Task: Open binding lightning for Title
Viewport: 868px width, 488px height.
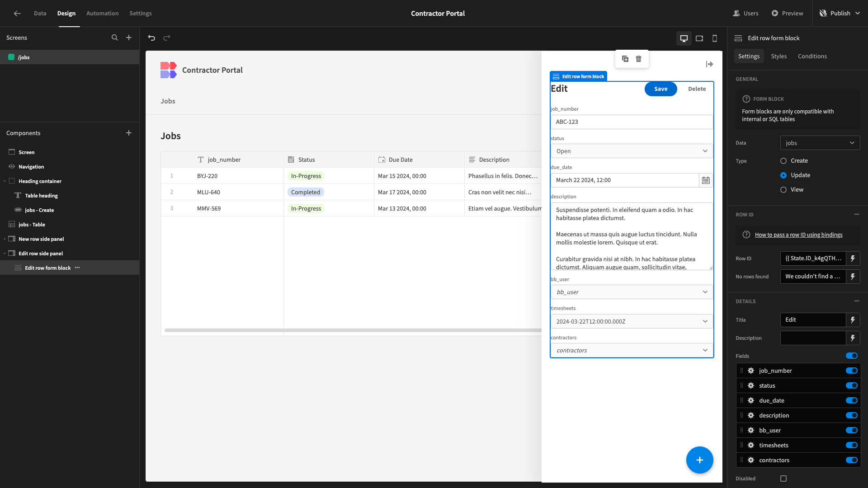Action: 853,320
